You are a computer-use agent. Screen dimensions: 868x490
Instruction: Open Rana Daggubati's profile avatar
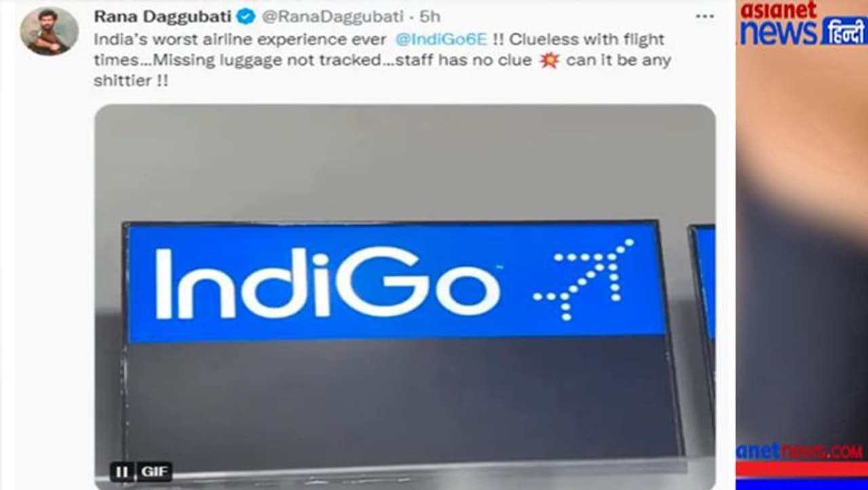(49, 31)
